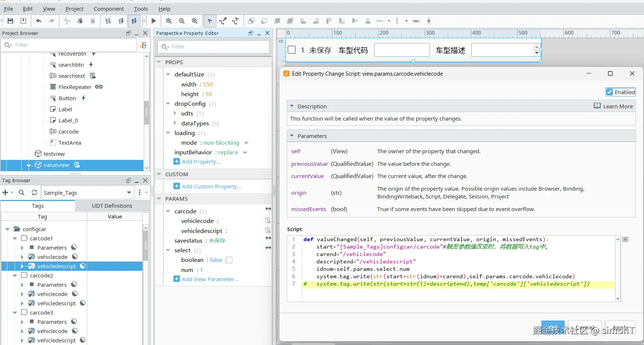Viewport: 644px width, 345px height.
Task: Select the Selection arrow tool
Action: click(x=210, y=21)
